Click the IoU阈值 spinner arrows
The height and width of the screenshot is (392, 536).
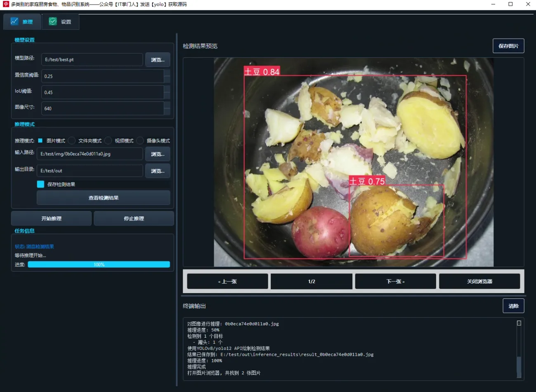[x=167, y=92]
